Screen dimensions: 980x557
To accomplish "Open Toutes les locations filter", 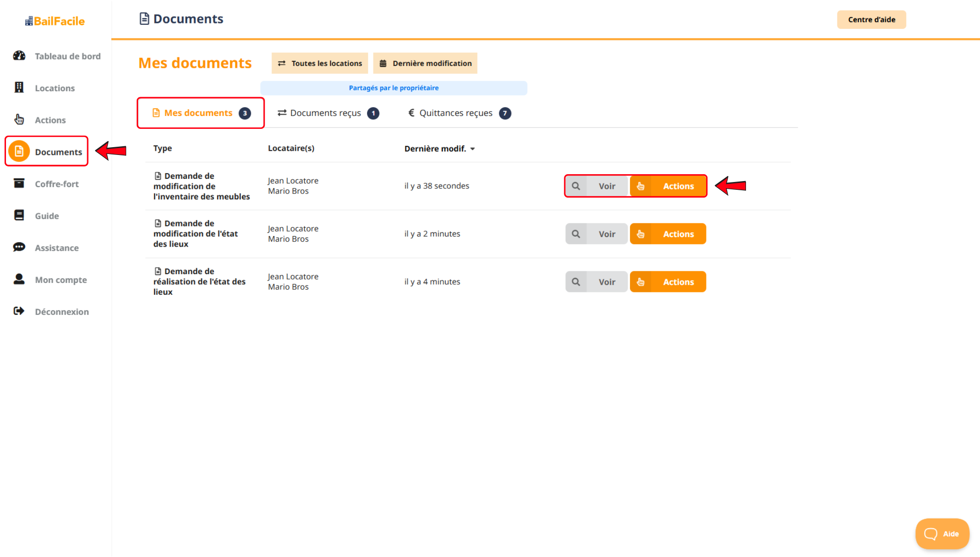I will pyautogui.click(x=320, y=63).
